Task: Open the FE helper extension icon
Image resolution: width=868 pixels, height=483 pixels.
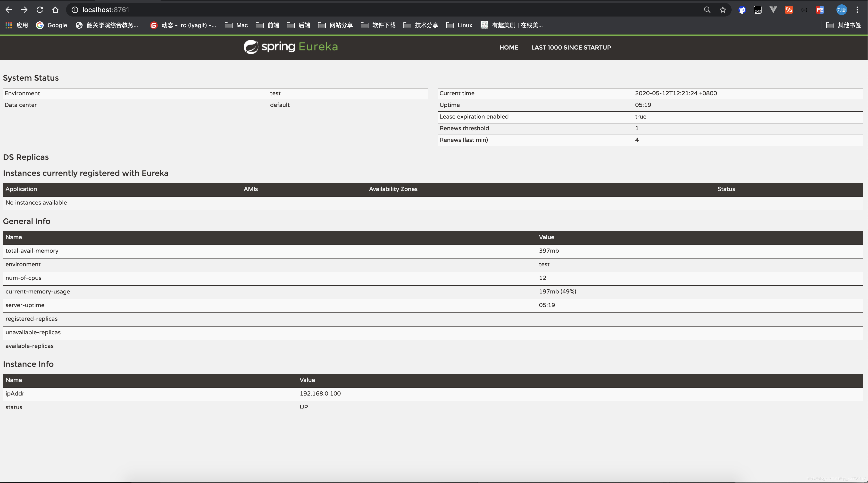Action: tap(820, 10)
